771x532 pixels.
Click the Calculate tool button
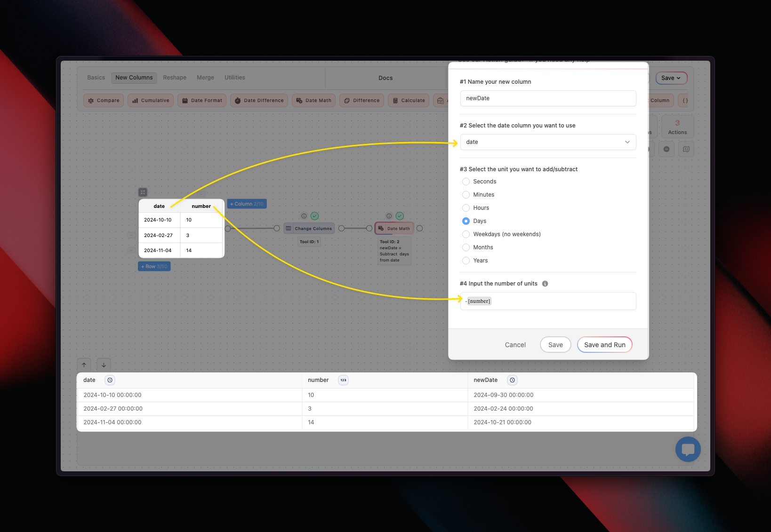(x=409, y=100)
